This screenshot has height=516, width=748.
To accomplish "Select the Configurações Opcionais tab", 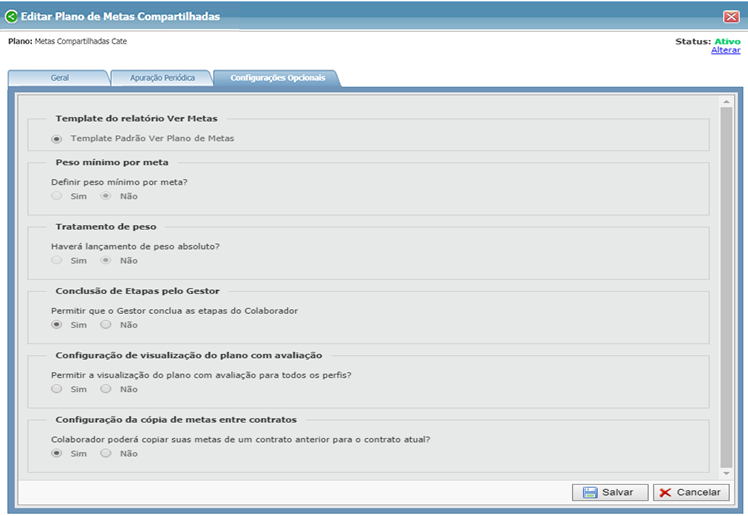I will 276,77.
